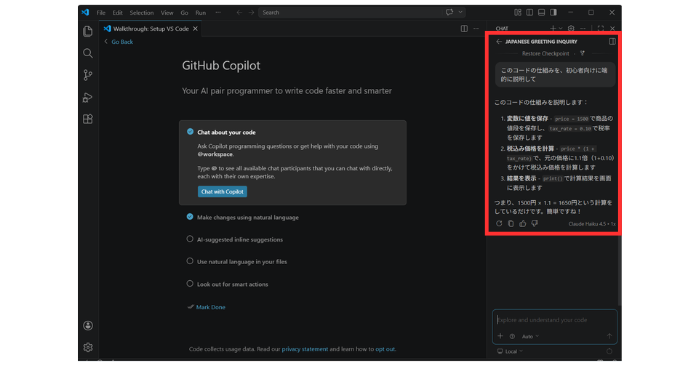Mark chat response as unhelpful thumbs down
The height and width of the screenshot is (365, 698).
pos(535,223)
